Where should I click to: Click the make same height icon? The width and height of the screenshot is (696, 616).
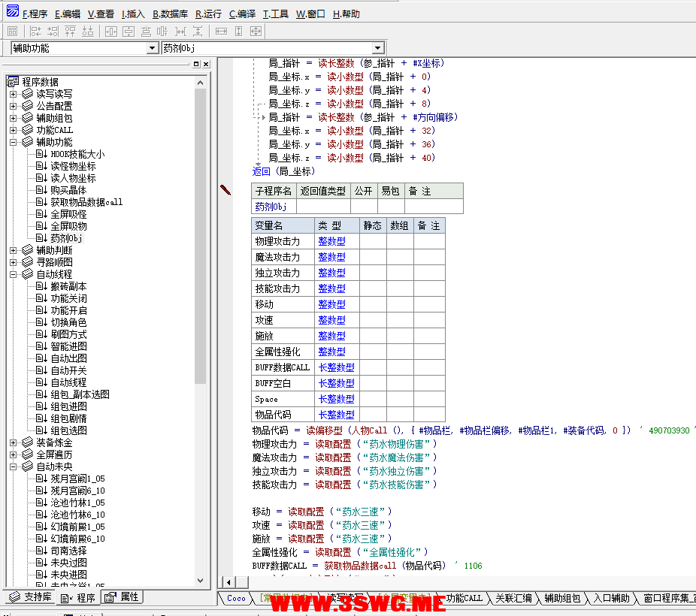coord(238,31)
